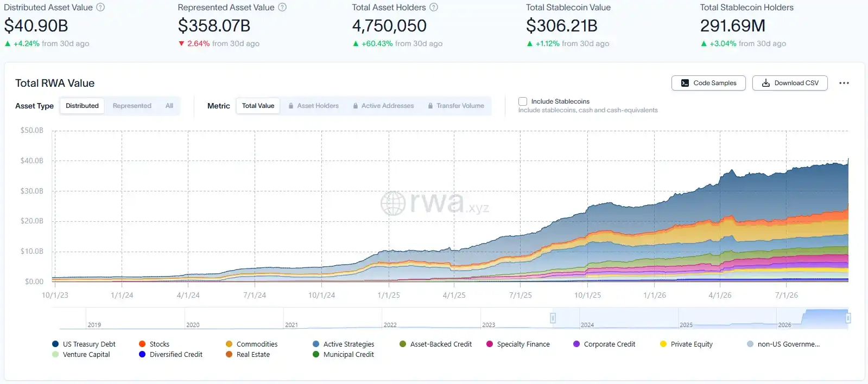The image size is (868, 384).
Task: Toggle the Municipal Credit legend series
Action: click(x=343, y=354)
